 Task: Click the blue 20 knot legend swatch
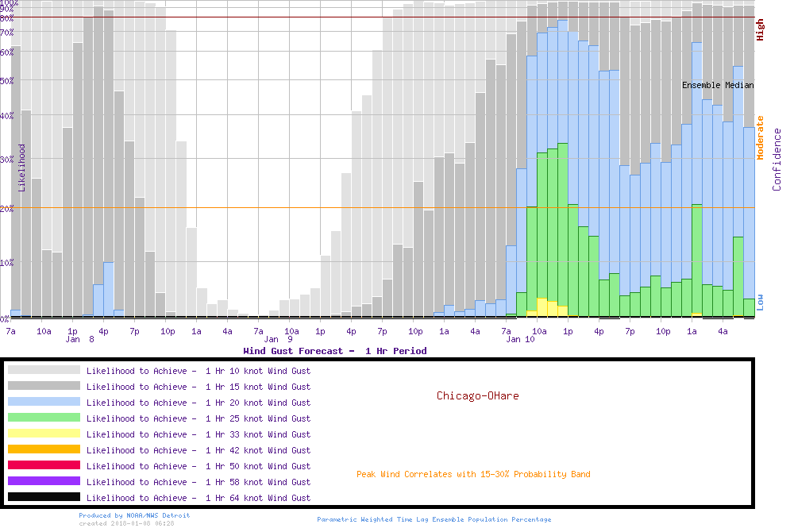tap(44, 402)
